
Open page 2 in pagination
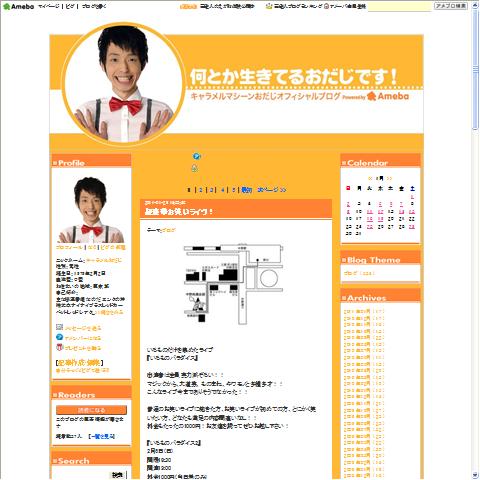tap(201, 190)
